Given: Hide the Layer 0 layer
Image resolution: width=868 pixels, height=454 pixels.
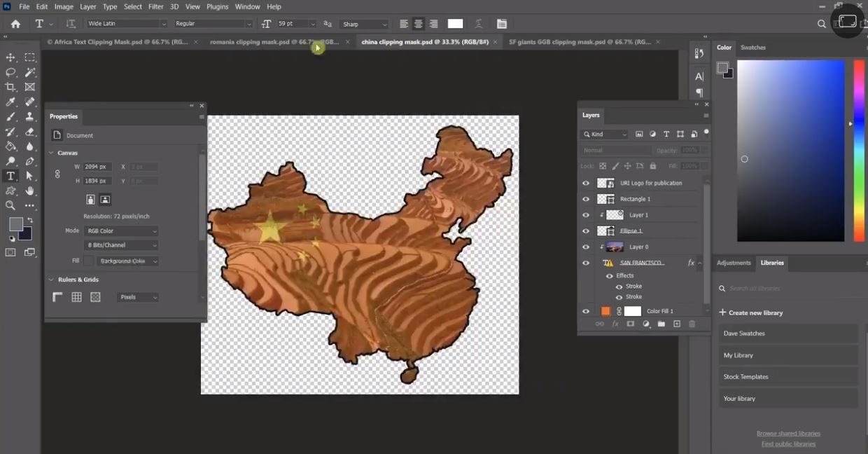Looking at the screenshot, I should tap(586, 247).
